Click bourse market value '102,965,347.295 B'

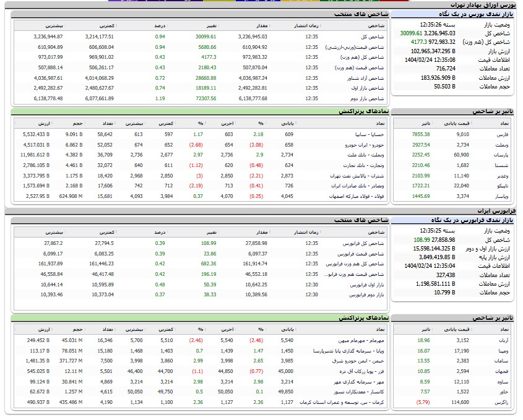click(433, 51)
